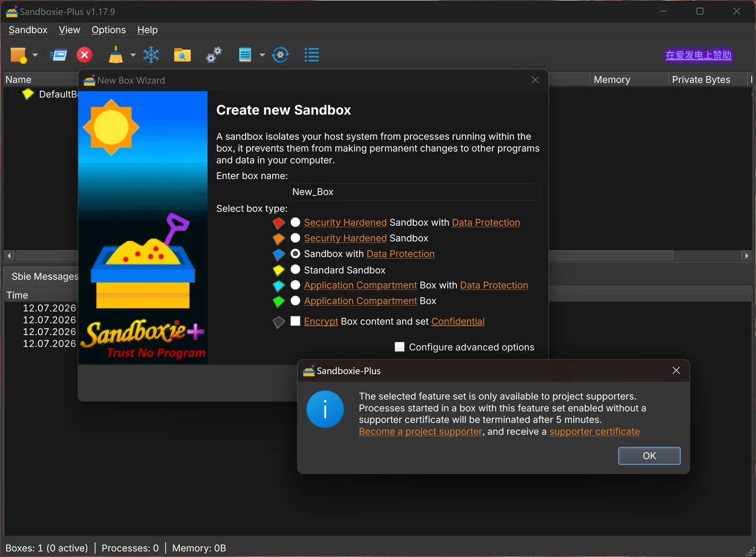The image size is (756, 557).
Task: Select the Application Compartment Box radio button
Action: point(295,300)
